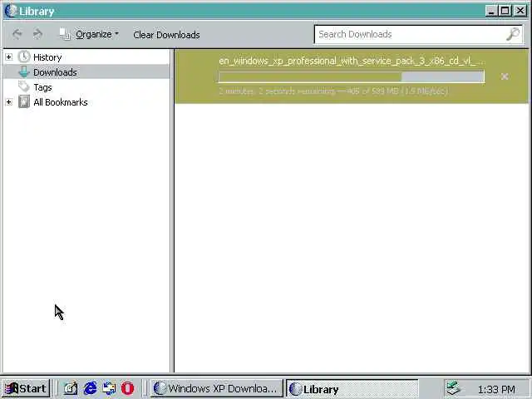Click the download progress bar
532x399 pixels.
tap(352, 76)
